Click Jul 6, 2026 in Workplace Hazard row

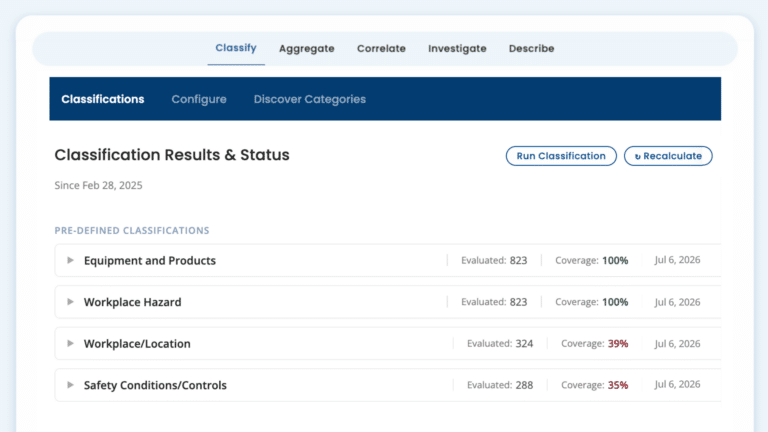pyautogui.click(x=677, y=302)
